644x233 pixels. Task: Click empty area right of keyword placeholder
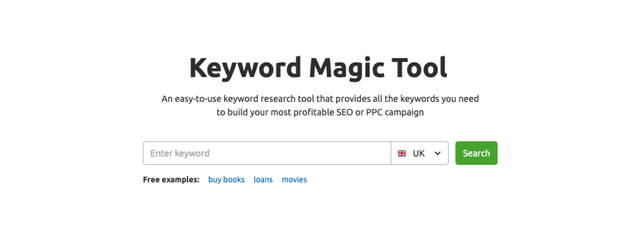click(300, 153)
